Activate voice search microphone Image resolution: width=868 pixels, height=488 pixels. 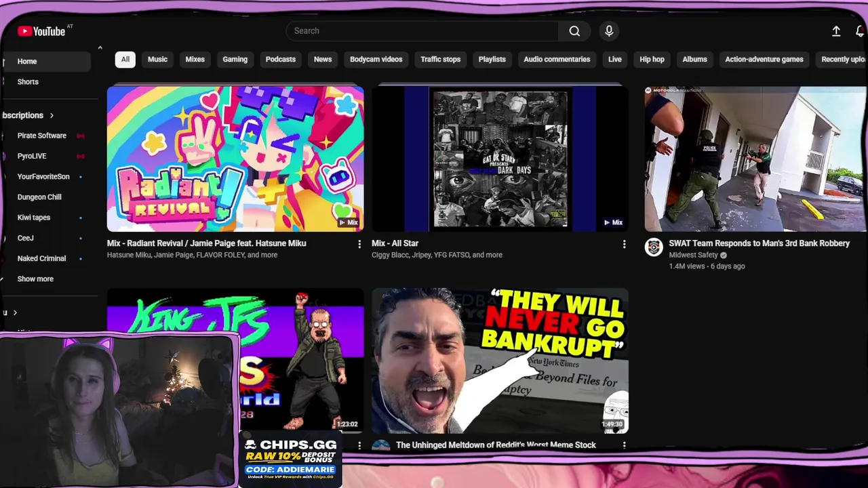[609, 31]
